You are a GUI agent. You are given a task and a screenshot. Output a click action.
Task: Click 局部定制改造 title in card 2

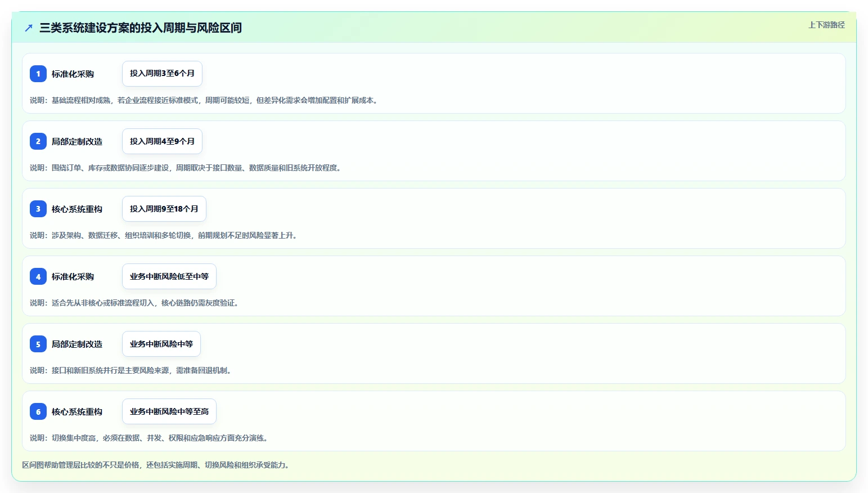(77, 141)
